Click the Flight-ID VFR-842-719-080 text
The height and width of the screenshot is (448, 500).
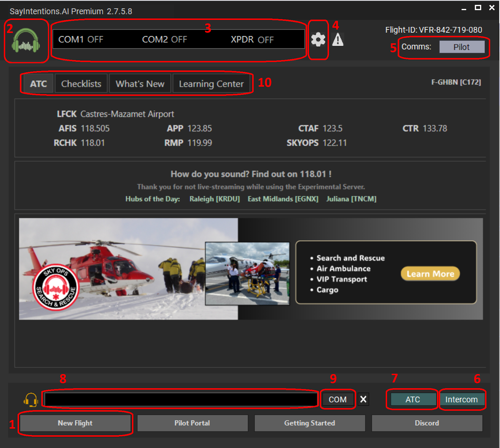coord(434,30)
